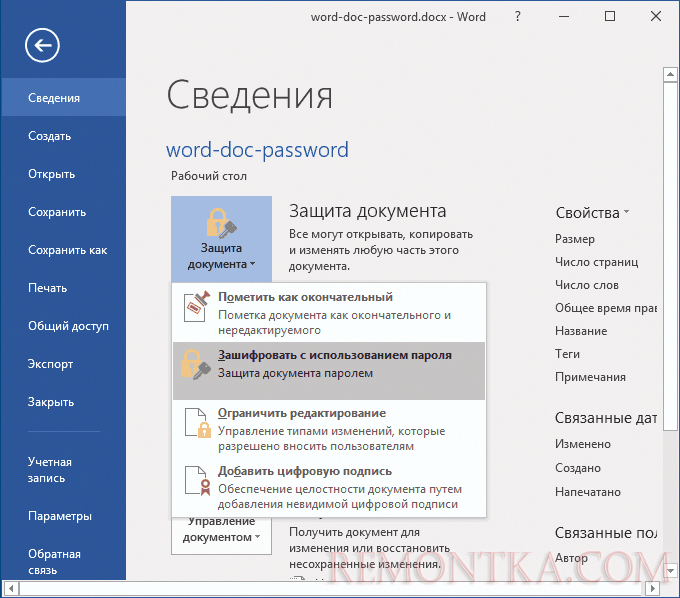This screenshot has height=598, width=680.
Task: Click the vertical scrollbar thumb
Action: click(670, 256)
